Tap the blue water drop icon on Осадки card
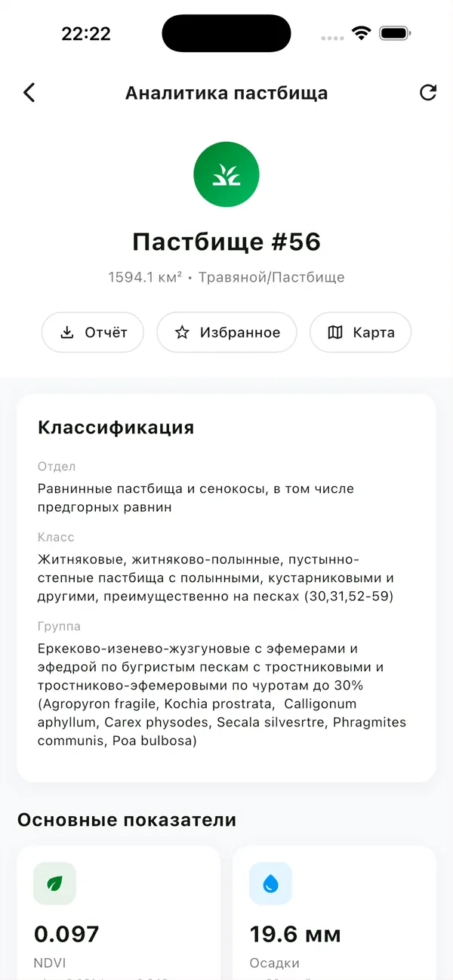The image size is (453, 980). [x=270, y=883]
